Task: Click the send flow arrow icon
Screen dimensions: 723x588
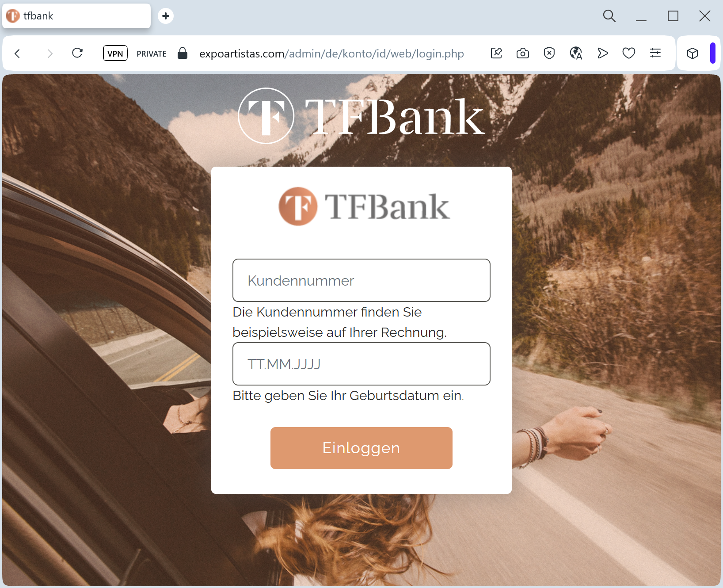Action: [x=602, y=53]
